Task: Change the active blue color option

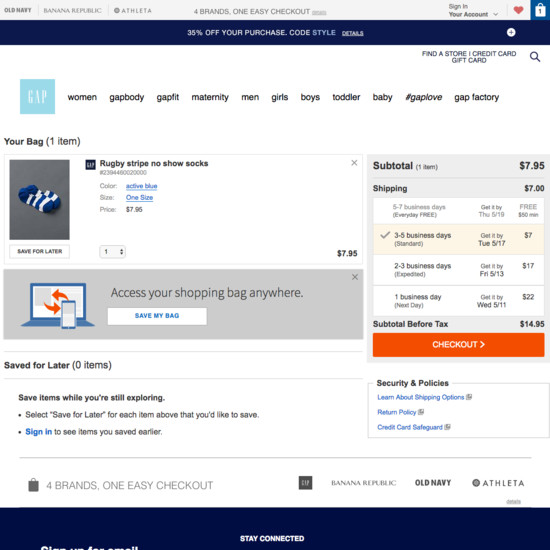Action: click(x=141, y=186)
